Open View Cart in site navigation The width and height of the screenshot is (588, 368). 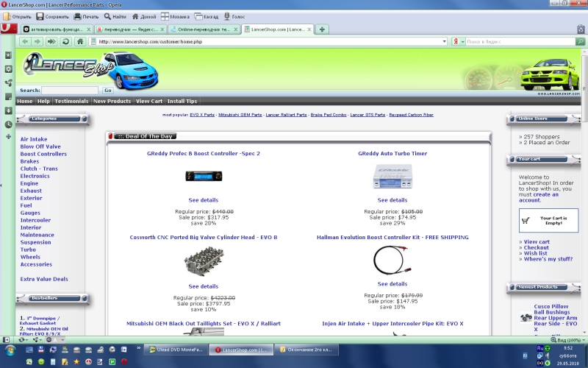click(149, 101)
